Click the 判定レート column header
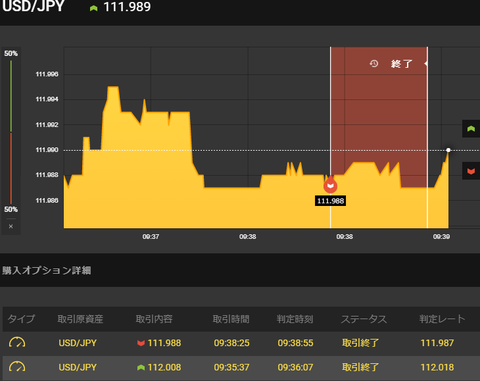This screenshot has width=480, height=381. 442,319
